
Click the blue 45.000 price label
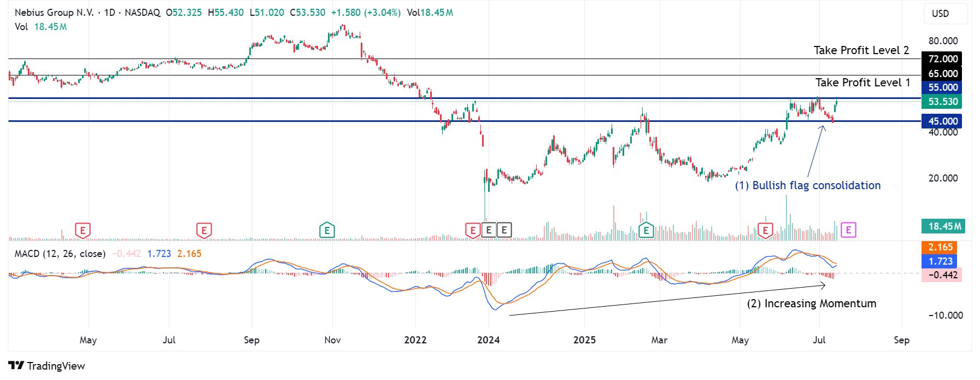point(942,121)
